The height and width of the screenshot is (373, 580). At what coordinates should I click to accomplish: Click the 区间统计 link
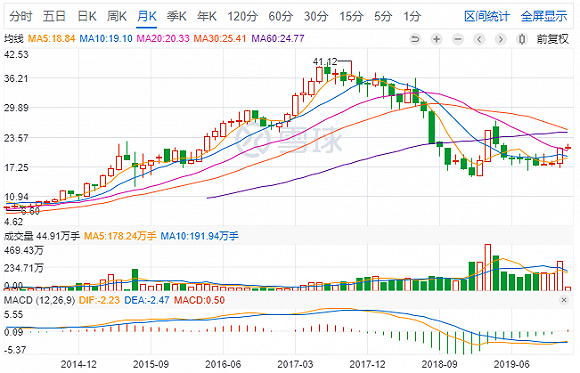pyautogui.click(x=487, y=16)
